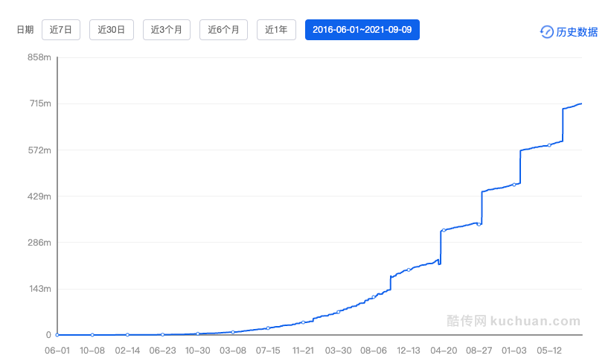Screen dimensions: 614x364
Task: Click chart data point above 07-15
Action: pos(268,328)
